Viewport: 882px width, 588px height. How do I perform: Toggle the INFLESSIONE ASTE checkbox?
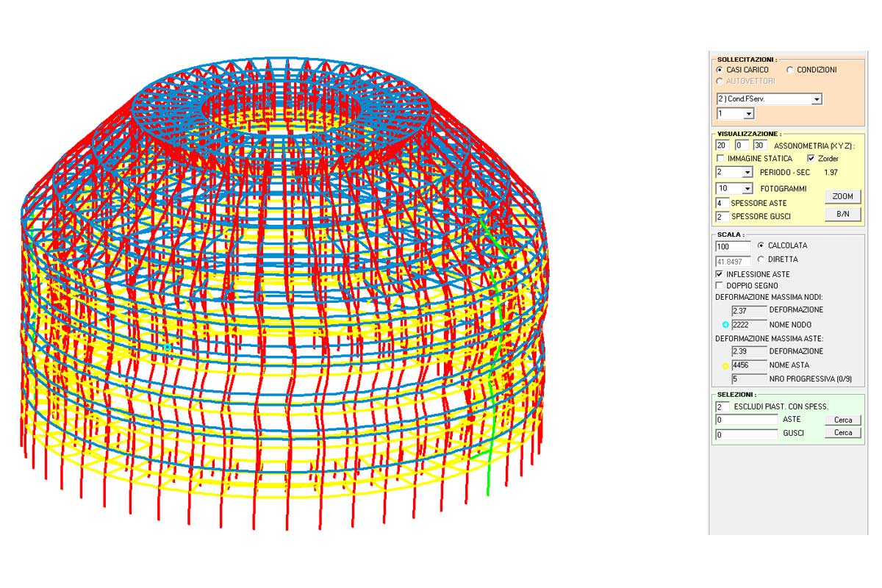point(720,274)
